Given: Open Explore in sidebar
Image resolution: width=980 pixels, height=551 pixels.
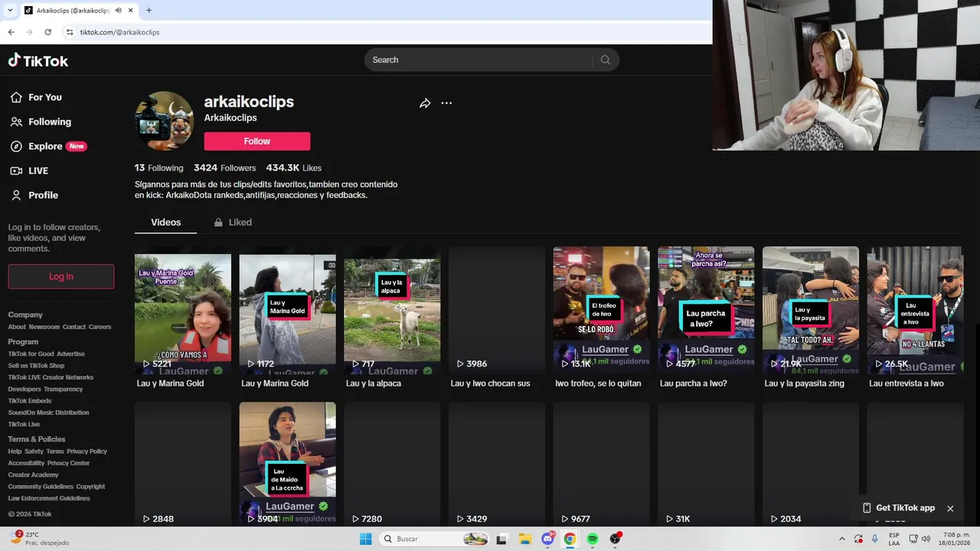Looking at the screenshot, I should point(47,146).
